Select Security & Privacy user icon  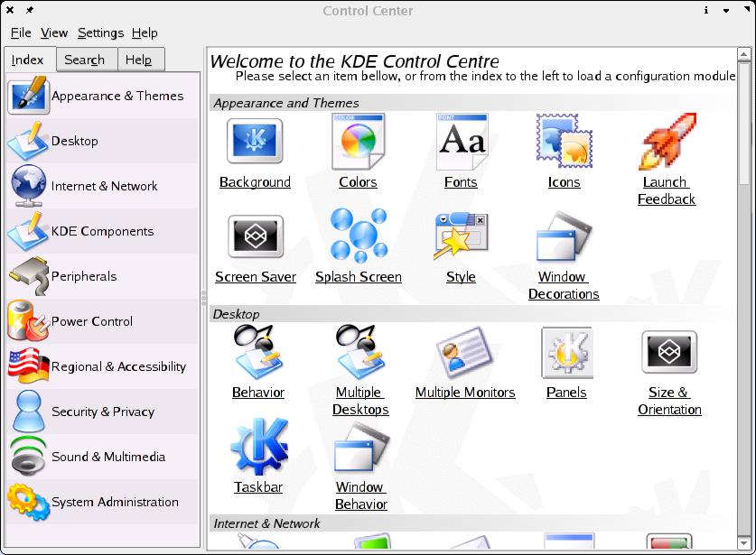click(x=29, y=412)
